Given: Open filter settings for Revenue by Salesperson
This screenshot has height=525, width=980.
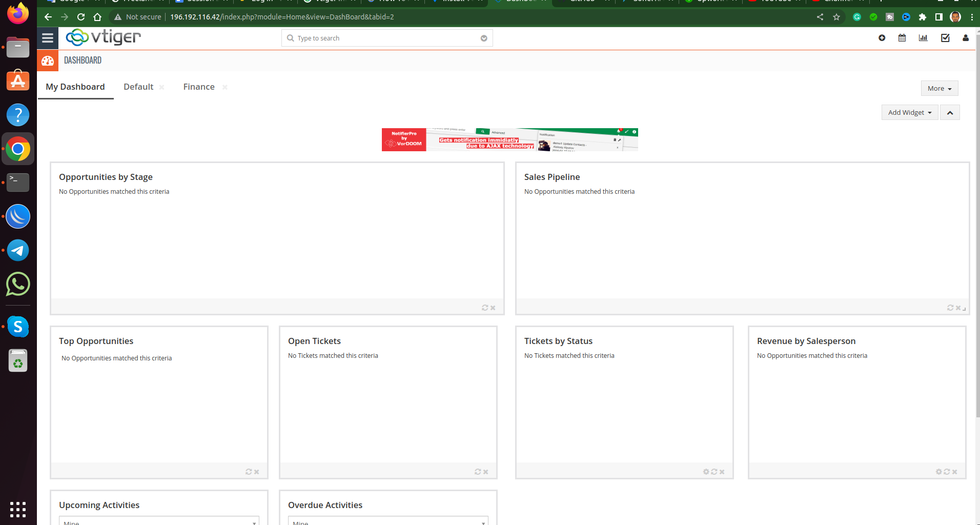Looking at the screenshot, I should (938, 472).
